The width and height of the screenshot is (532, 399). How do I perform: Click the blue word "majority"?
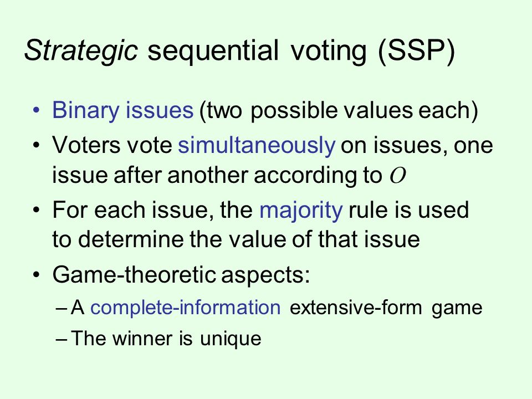301,211
